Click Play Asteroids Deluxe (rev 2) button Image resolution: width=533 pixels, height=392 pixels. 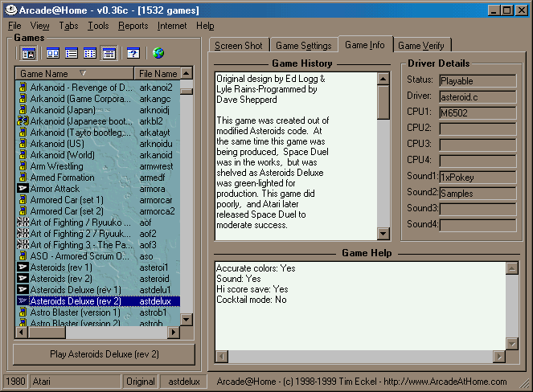(x=104, y=354)
